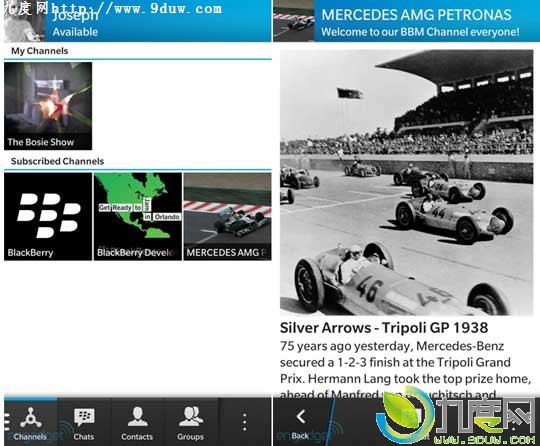
Task: Switch to the Chats tab
Action: (84, 422)
